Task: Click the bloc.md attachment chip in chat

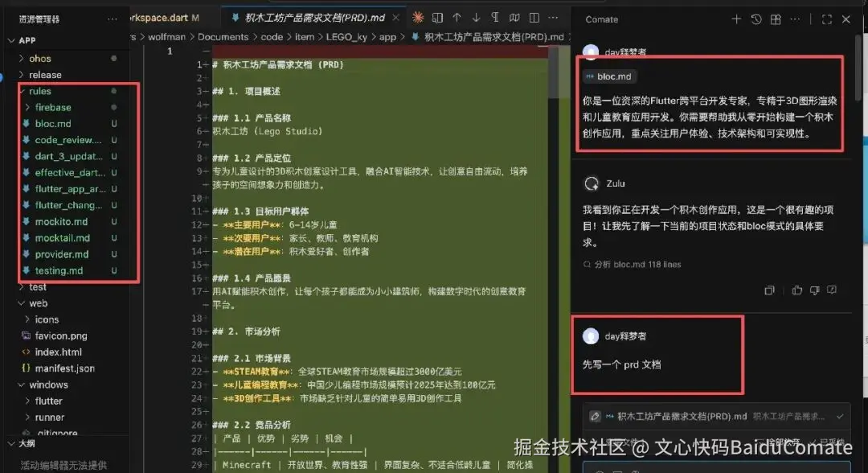Action: click(x=609, y=76)
